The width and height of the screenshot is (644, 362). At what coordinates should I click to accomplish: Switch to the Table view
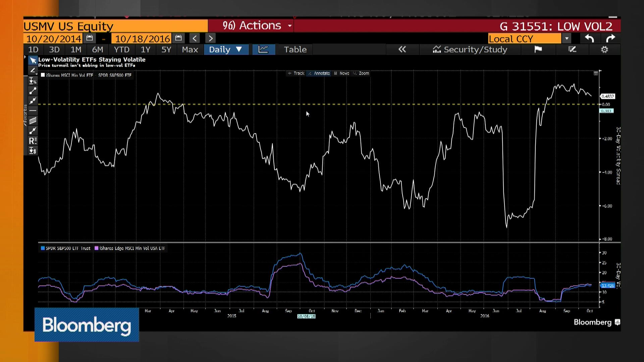pos(294,49)
